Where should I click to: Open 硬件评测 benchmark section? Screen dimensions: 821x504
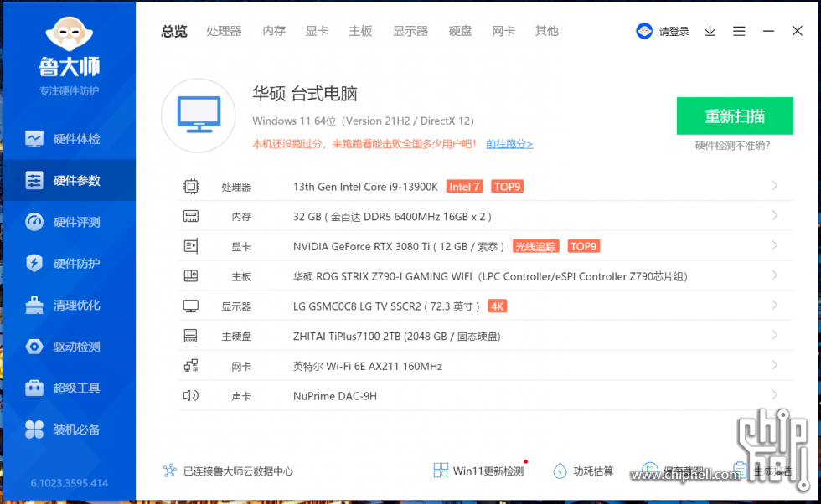(69, 222)
